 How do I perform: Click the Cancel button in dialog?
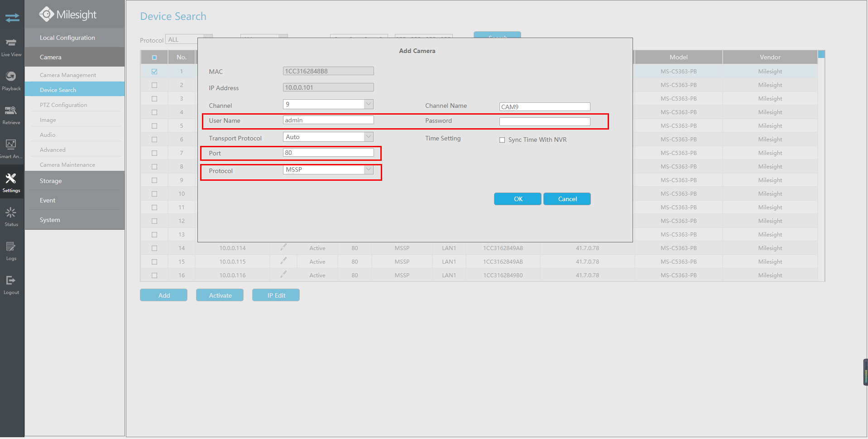pyautogui.click(x=567, y=199)
